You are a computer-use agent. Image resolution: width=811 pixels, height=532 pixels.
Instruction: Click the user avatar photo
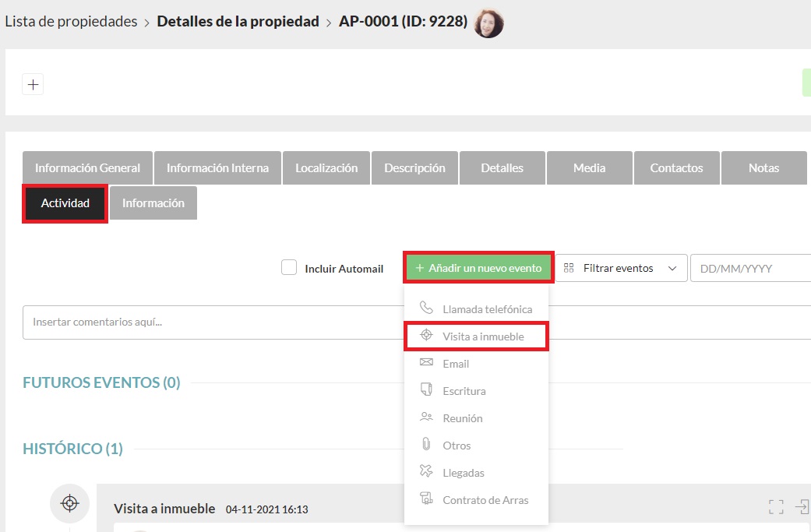(x=488, y=23)
